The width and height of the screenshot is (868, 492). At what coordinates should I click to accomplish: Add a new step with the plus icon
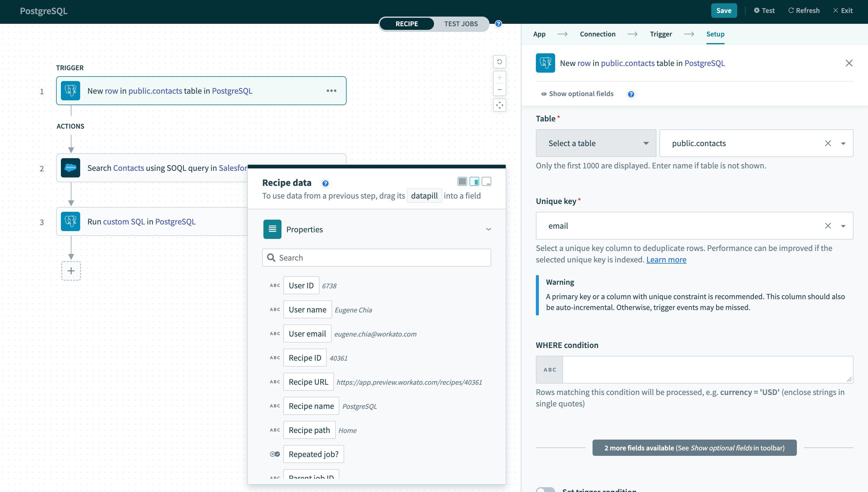point(71,271)
